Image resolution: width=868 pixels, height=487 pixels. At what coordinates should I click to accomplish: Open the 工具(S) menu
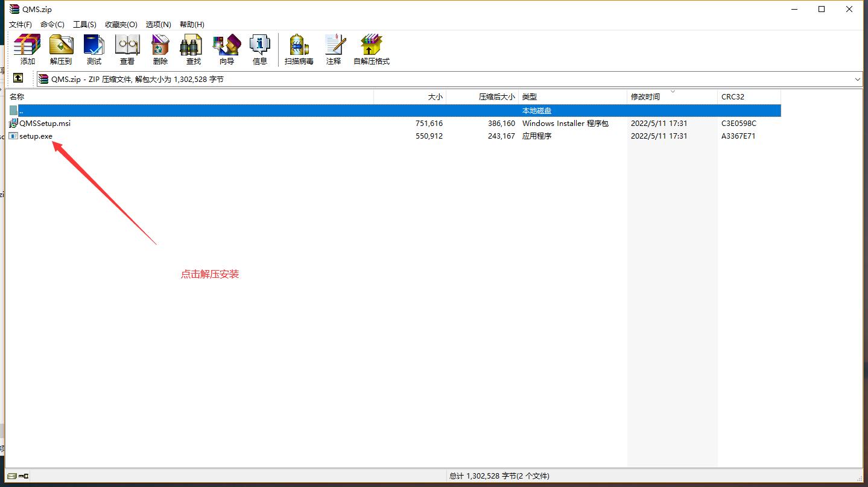pyautogui.click(x=84, y=25)
